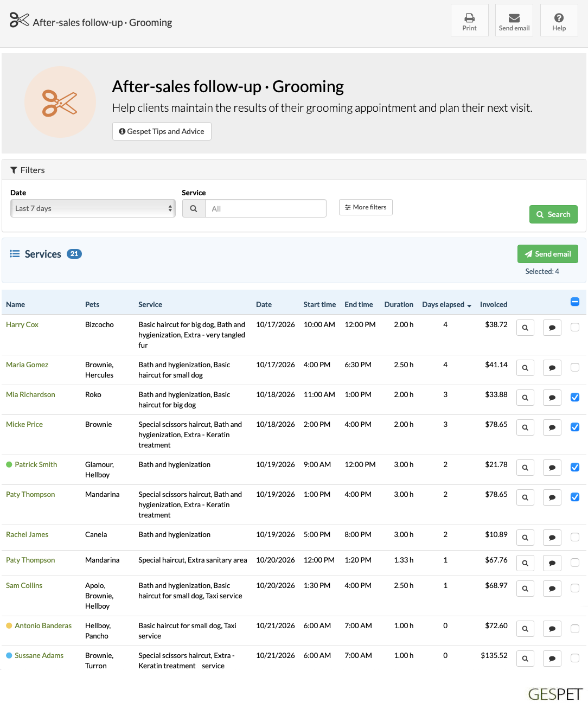The image size is (588, 709).
Task: Sort table by Start time column header
Action: click(319, 304)
